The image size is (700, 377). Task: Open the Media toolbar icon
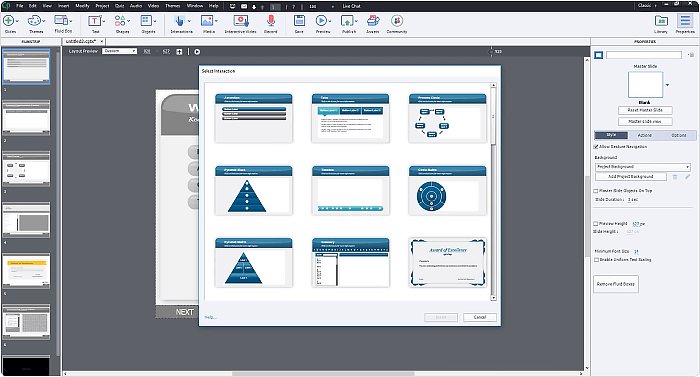point(207,21)
